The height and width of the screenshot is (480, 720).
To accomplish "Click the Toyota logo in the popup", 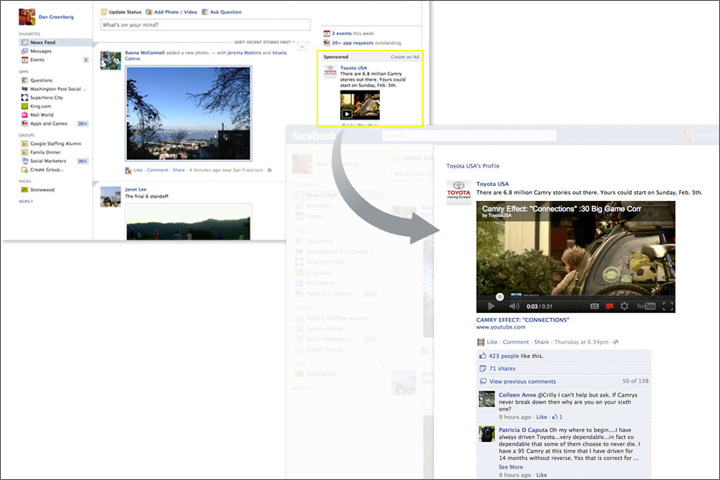I will [x=459, y=192].
